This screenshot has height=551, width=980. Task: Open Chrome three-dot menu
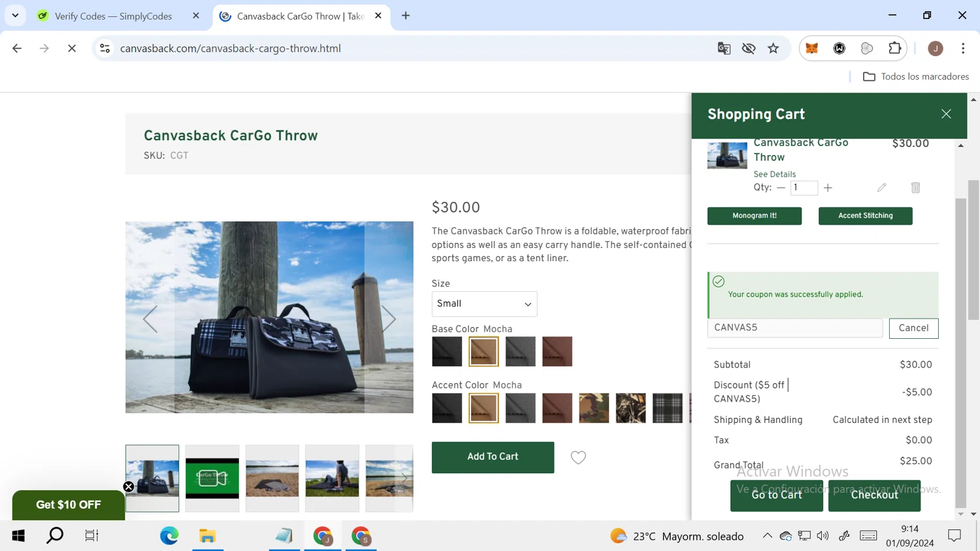tap(963, 48)
